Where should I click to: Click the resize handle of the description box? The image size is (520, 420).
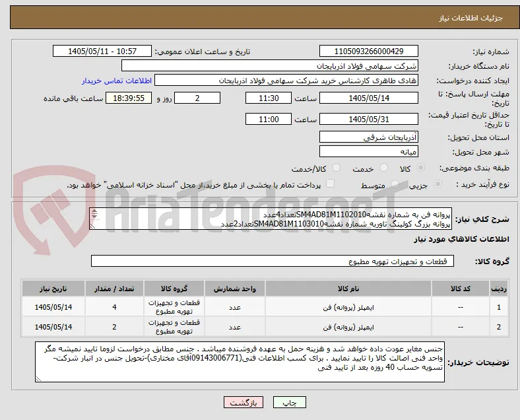93,227
